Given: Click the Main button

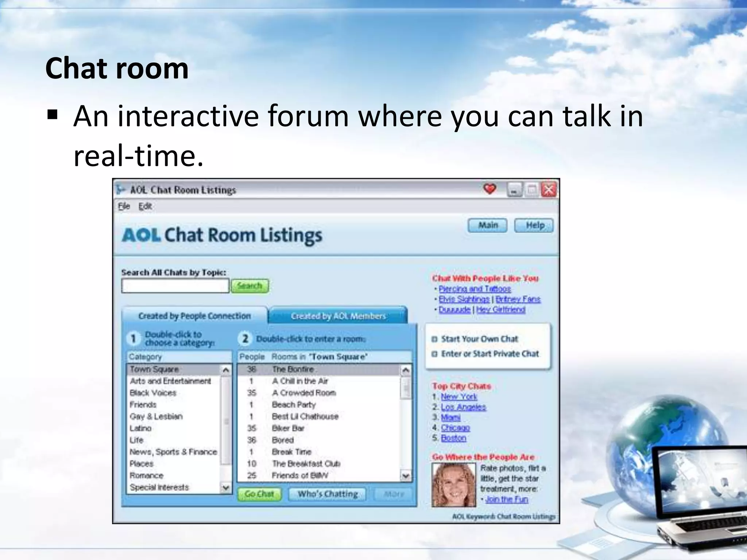Looking at the screenshot, I should click(x=488, y=225).
